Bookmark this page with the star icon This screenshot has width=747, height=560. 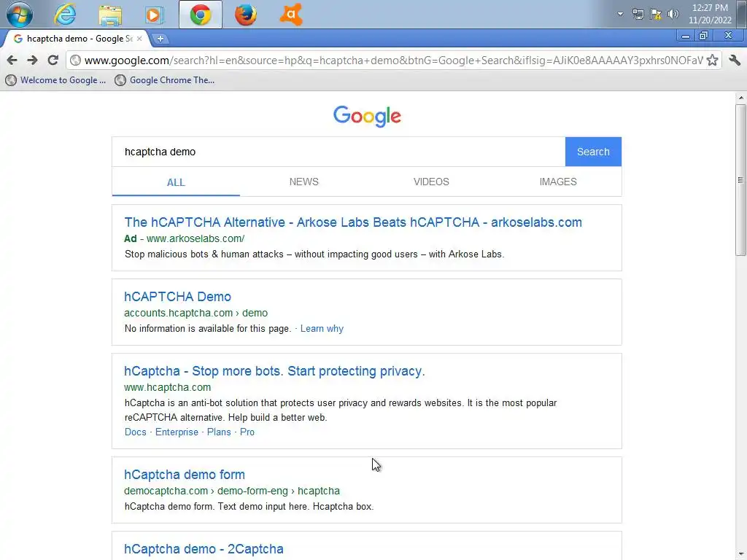[712, 60]
